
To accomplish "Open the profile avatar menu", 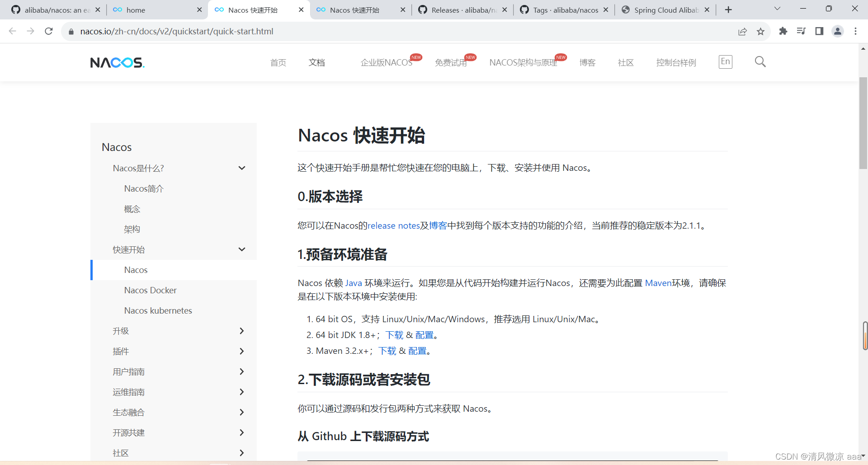I will [x=838, y=31].
